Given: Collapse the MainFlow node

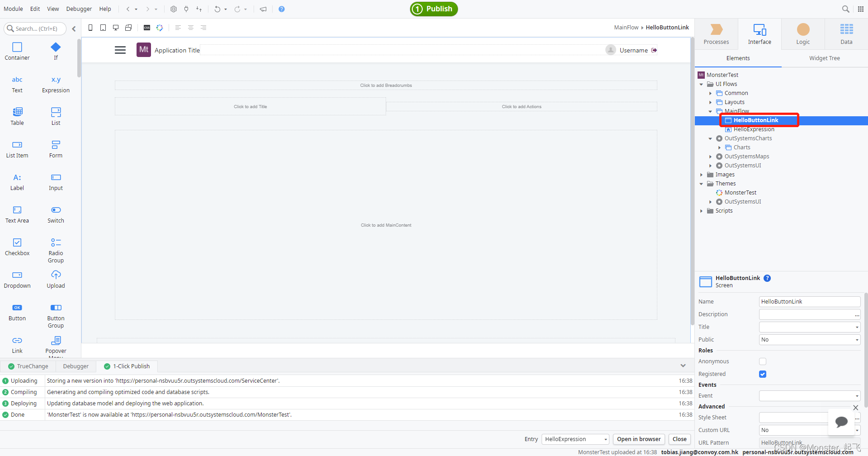Looking at the screenshot, I should (710, 111).
